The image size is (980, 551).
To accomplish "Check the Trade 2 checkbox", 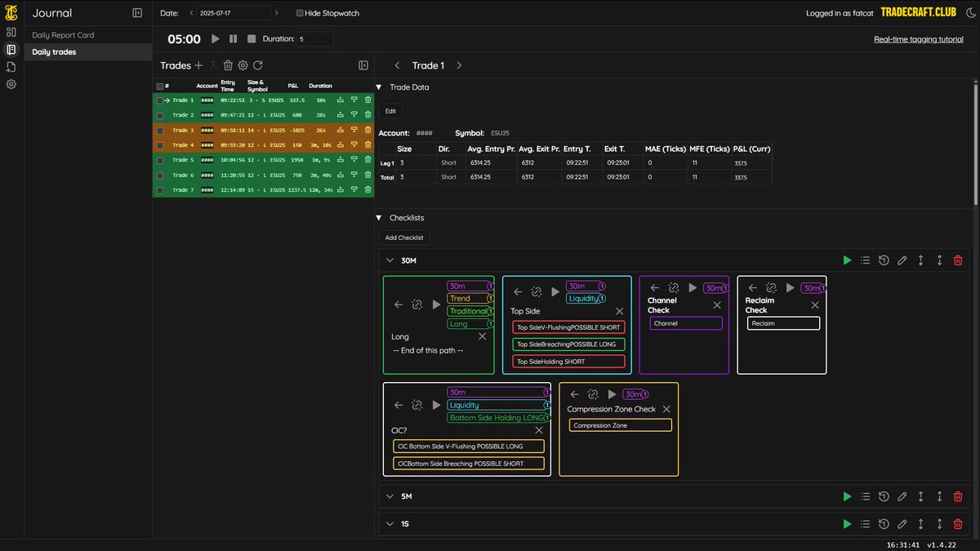I will coord(160,115).
